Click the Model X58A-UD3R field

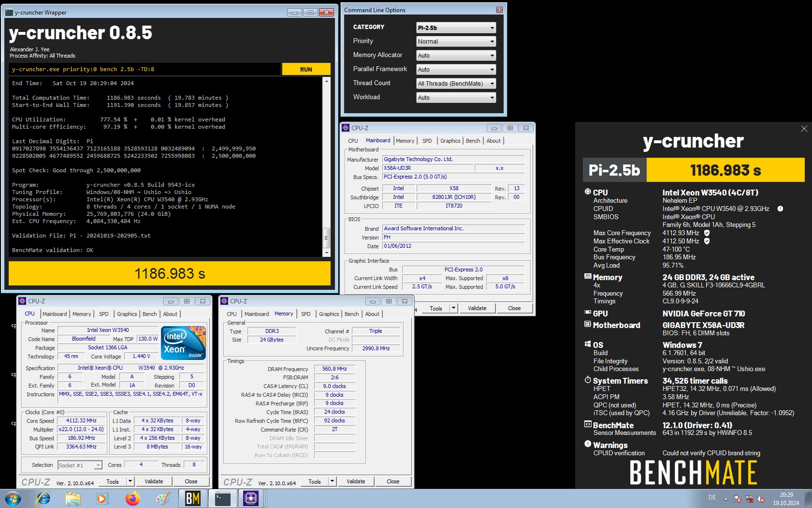[x=427, y=168]
